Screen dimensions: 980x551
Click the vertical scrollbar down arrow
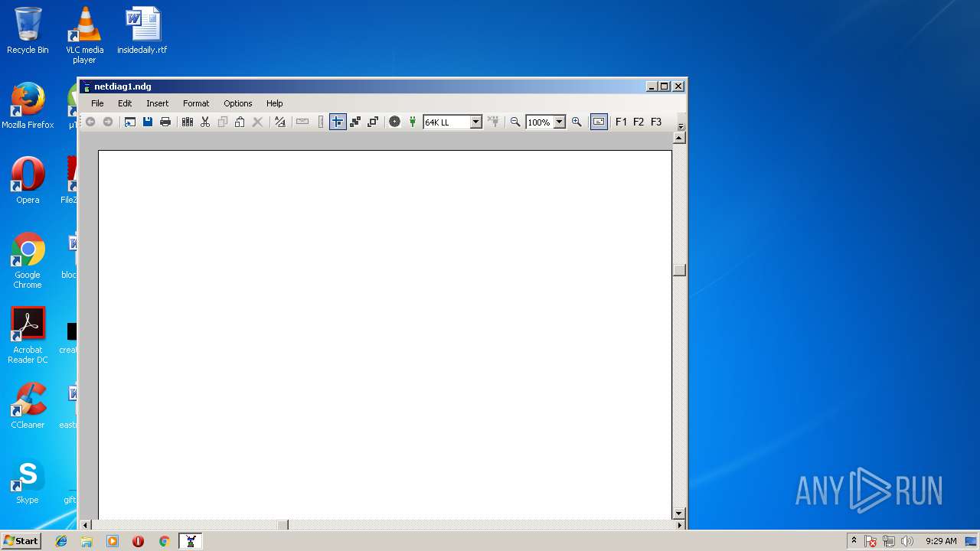click(679, 514)
